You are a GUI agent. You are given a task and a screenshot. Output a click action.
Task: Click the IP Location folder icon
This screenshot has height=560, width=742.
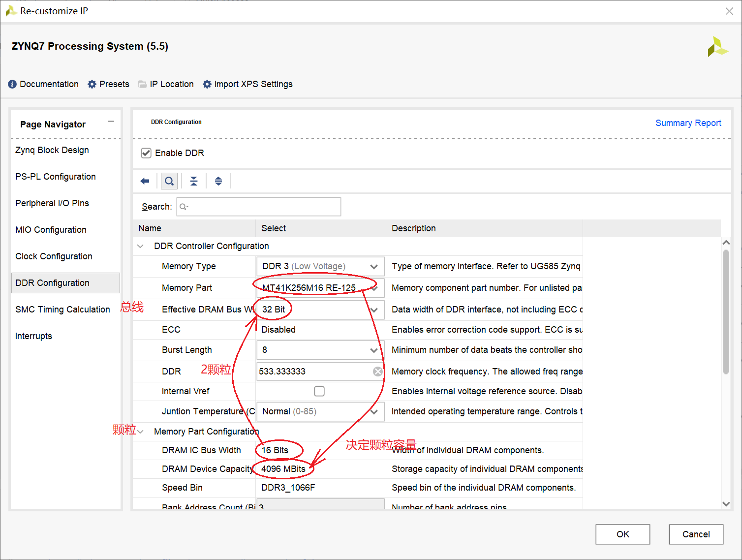[143, 84]
